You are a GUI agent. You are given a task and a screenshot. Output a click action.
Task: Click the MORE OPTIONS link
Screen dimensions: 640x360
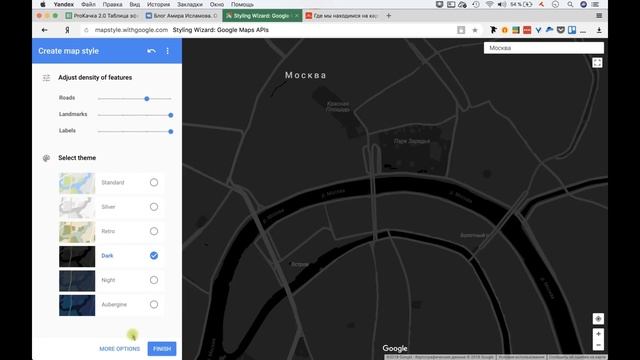click(x=120, y=349)
